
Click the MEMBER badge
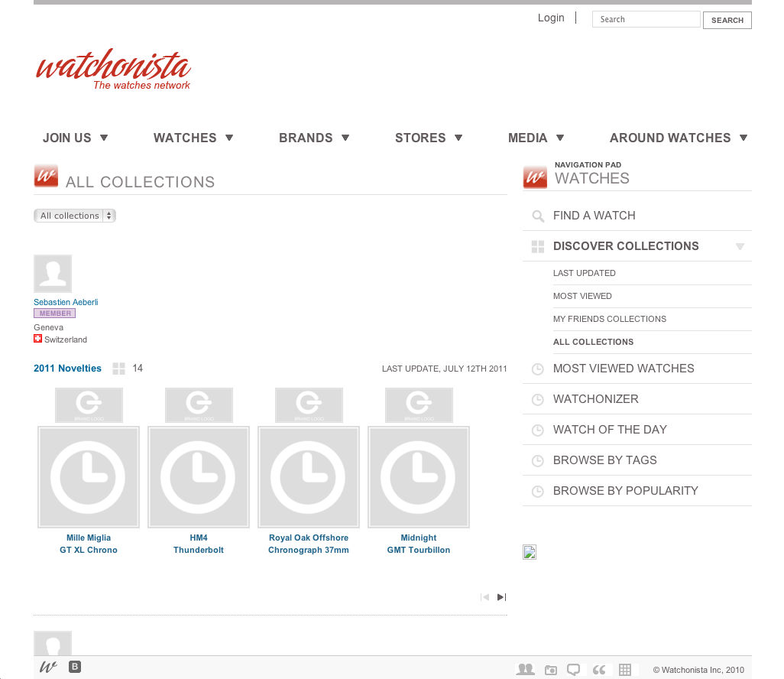pyautogui.click(x=54, y=314)
